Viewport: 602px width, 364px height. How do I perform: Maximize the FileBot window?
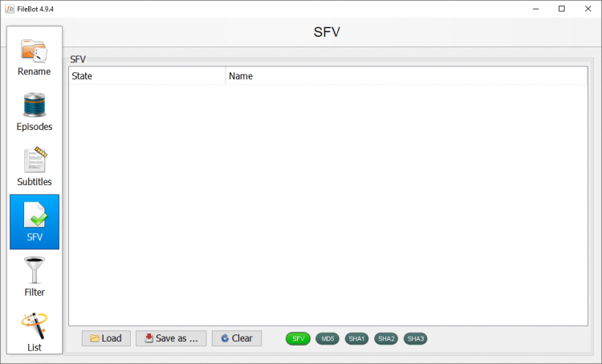[x=562, y=9]
